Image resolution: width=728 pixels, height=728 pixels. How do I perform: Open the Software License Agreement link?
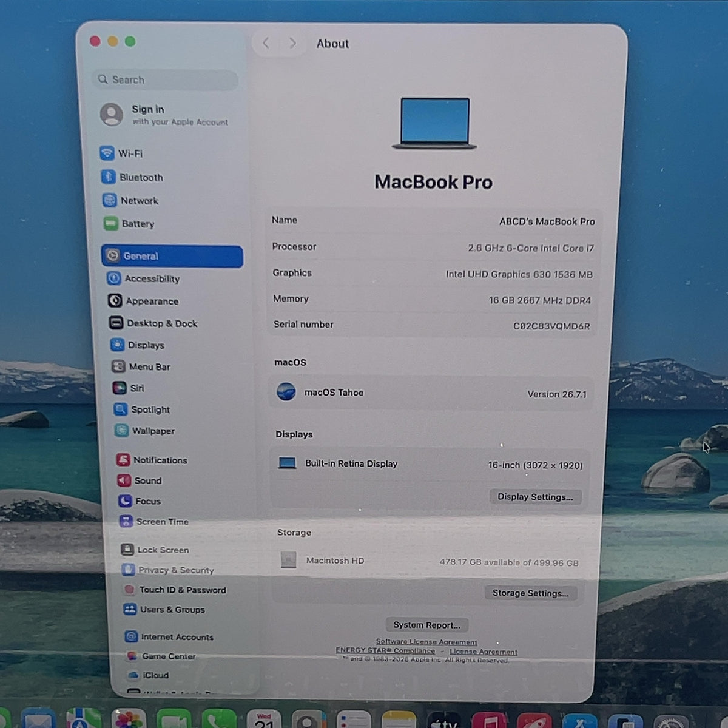click(426, 642)
